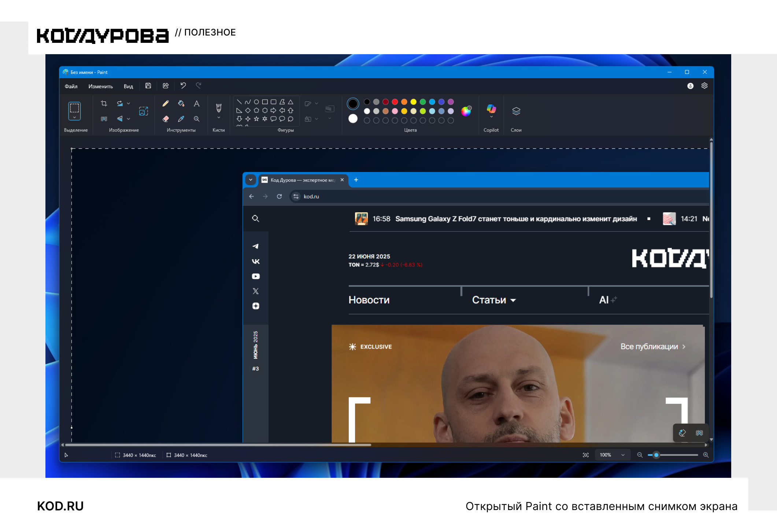
Task: Pick the Fill bucket tool
Action: (181, 104)
